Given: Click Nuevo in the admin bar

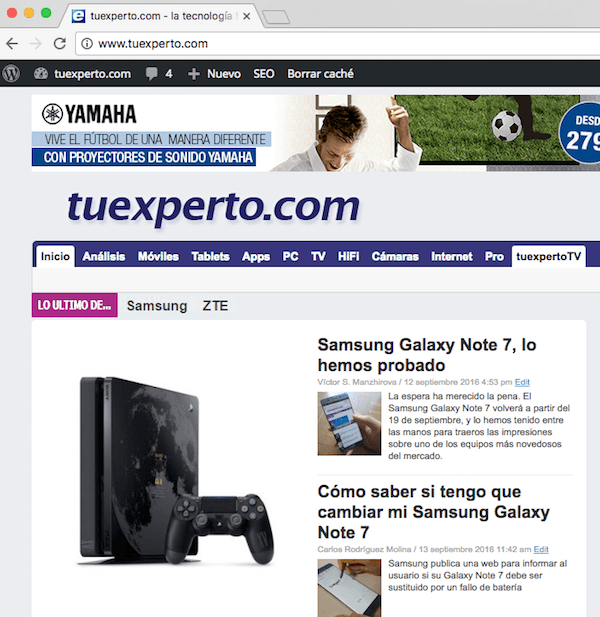Looking at the screenshot, I should [224, 74].
